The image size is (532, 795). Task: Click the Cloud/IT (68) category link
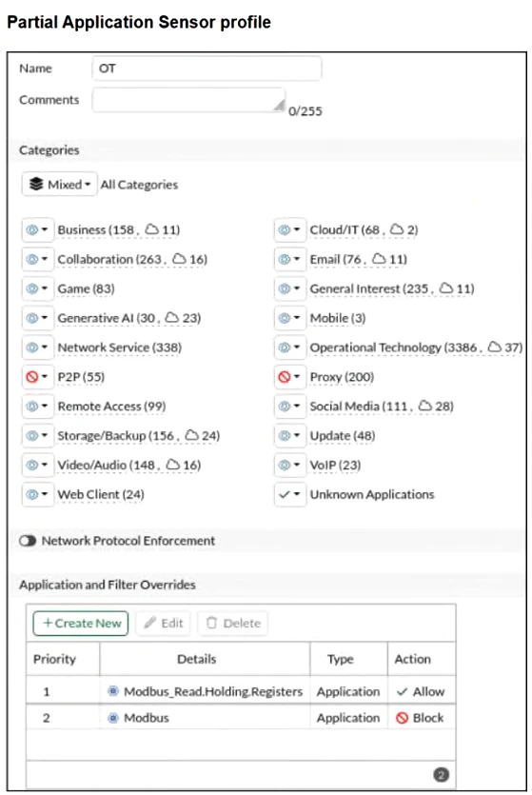pyautogui.click(x=364, y=229)
